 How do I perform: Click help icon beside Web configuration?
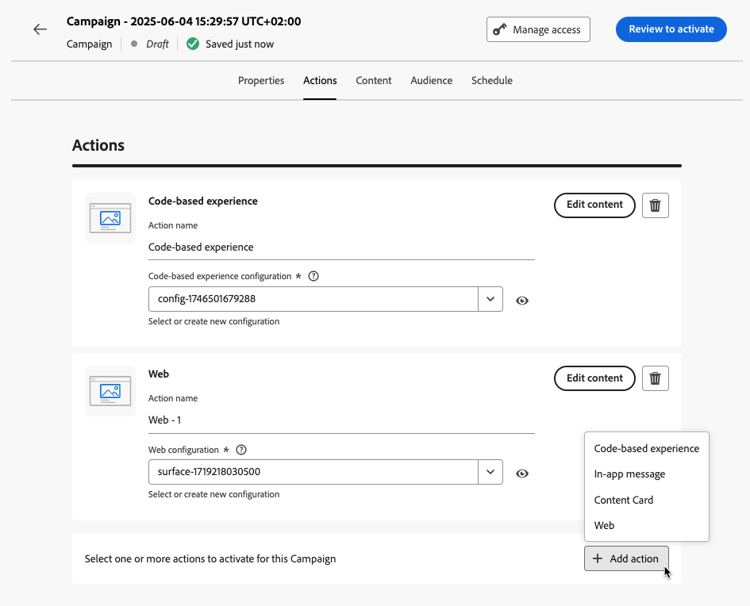tap(241, 450)
